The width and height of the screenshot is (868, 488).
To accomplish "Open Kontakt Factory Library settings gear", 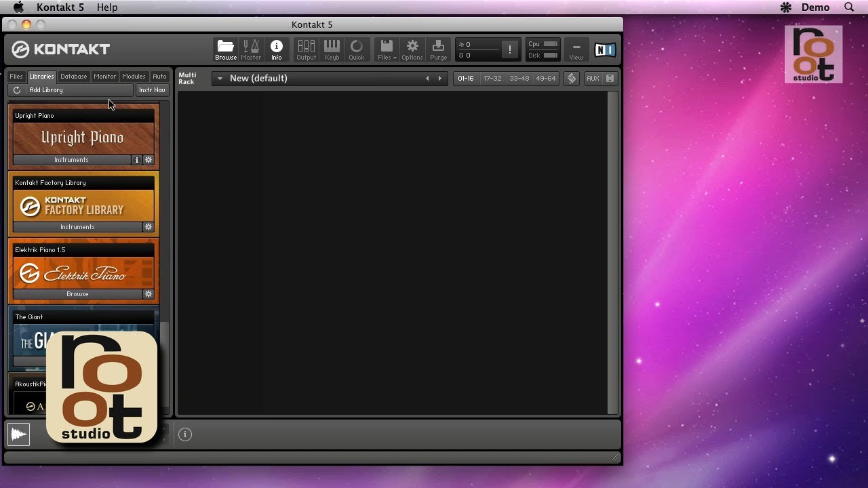I will click(149, 227).
